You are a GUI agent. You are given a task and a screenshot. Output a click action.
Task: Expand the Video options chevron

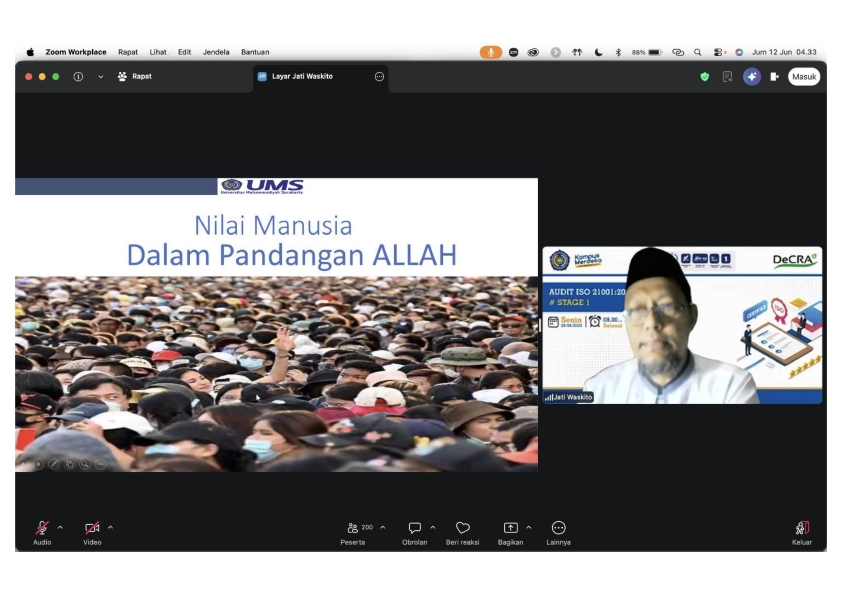111,527
